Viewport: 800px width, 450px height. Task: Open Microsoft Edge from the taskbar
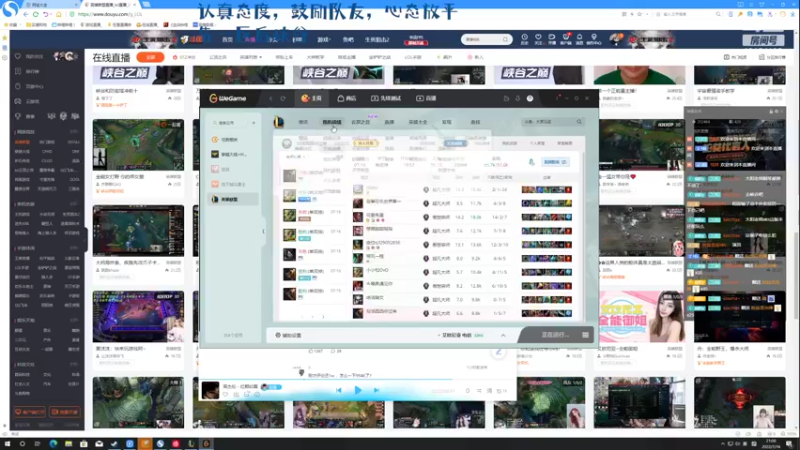[53, 444]
